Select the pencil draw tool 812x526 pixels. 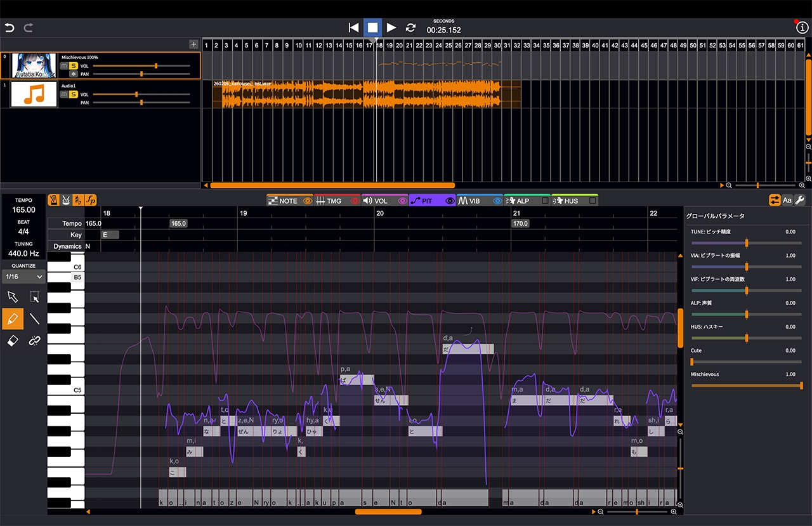(x=13, y=319)
